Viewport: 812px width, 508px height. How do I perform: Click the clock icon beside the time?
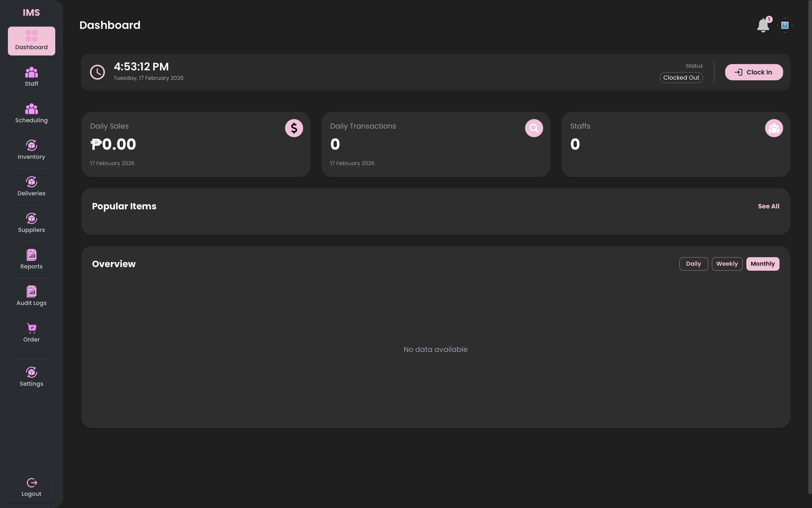coord(97,72)
